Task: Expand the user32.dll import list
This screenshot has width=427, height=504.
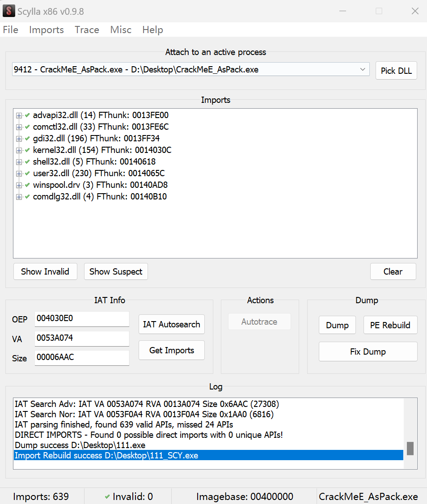Action: [19, 174]
